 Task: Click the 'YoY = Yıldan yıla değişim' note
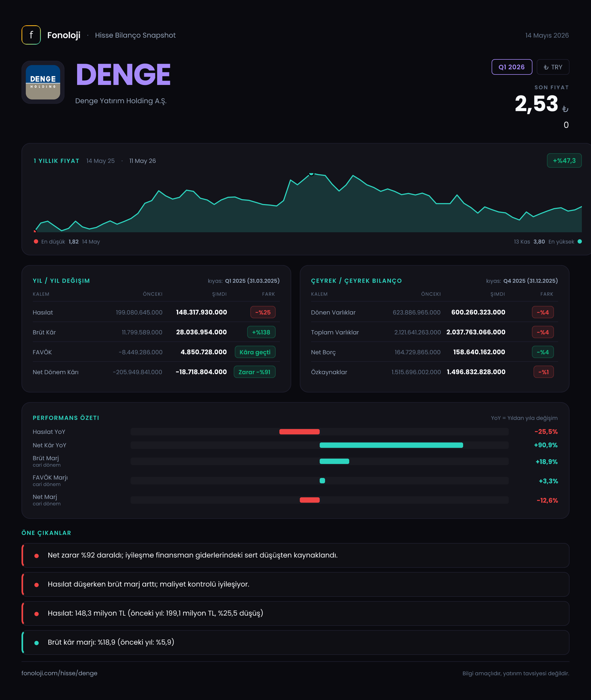click(x=524, y=418)
